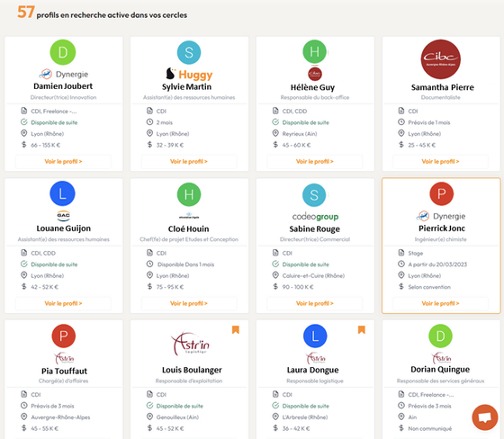Click Damien Joubert's green D avatar
This screenshot has width=504, height=439.
point(63,52)
